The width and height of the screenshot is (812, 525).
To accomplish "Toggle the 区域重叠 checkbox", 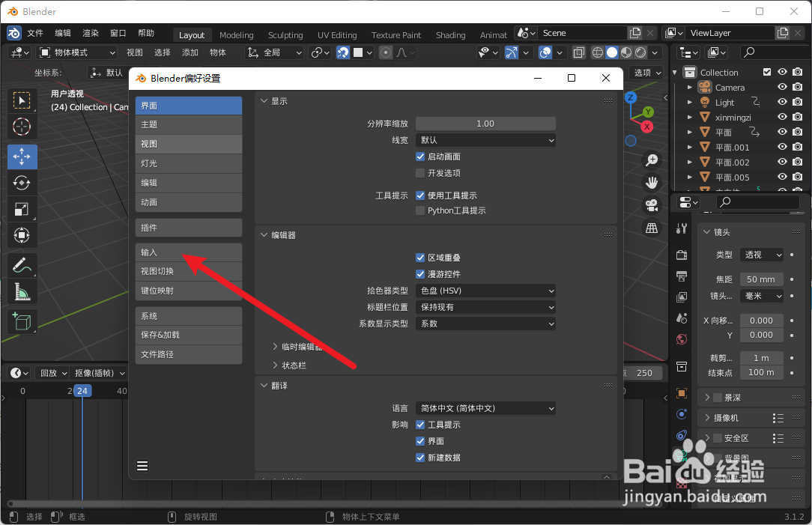I will coord(420,258).
